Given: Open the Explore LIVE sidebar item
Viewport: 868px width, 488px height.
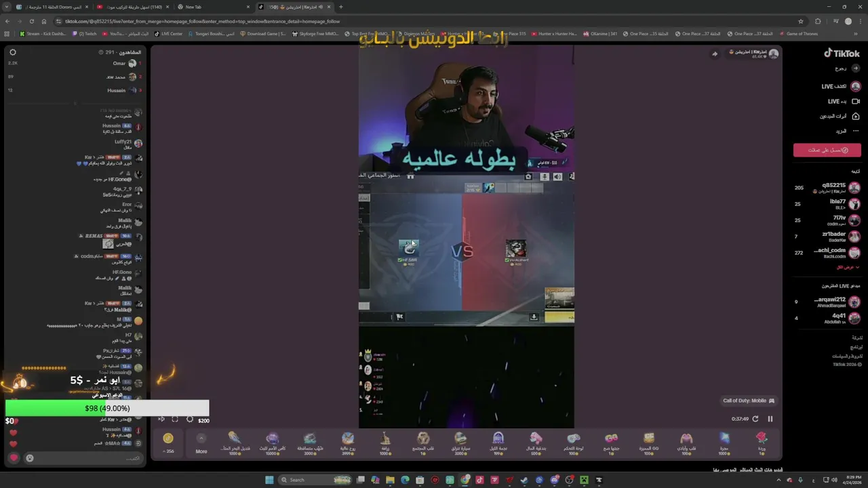Looking at the screenshot, I should click(841, 87).
